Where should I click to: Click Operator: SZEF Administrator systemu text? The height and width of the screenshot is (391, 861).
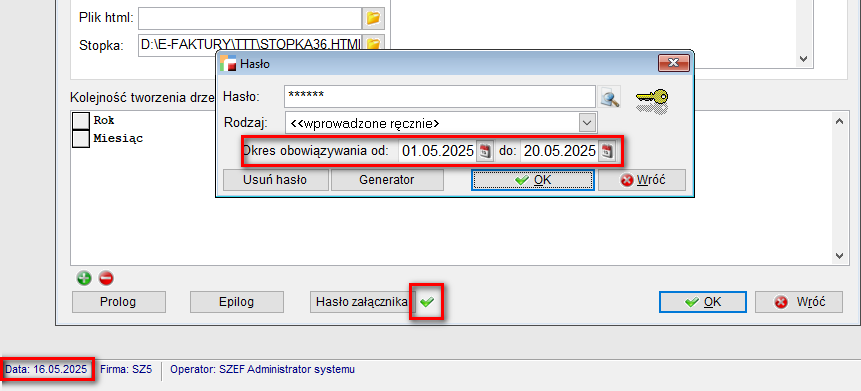click(x=262, y=369)
